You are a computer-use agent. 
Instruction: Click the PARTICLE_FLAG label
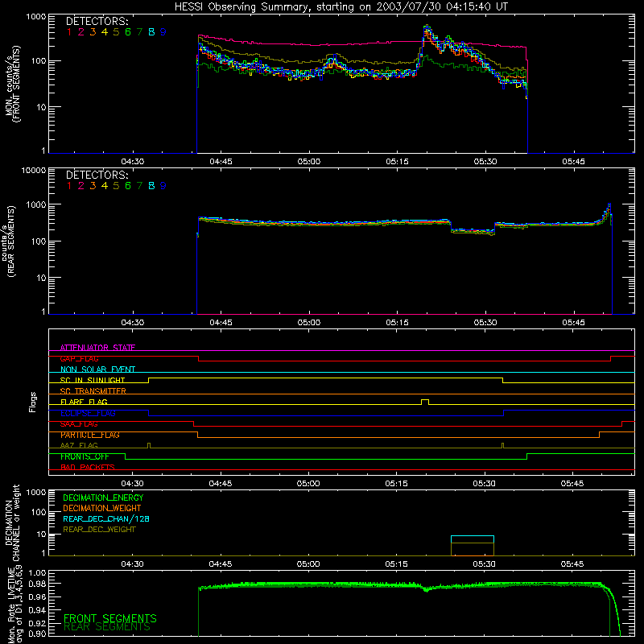point(90,435)
